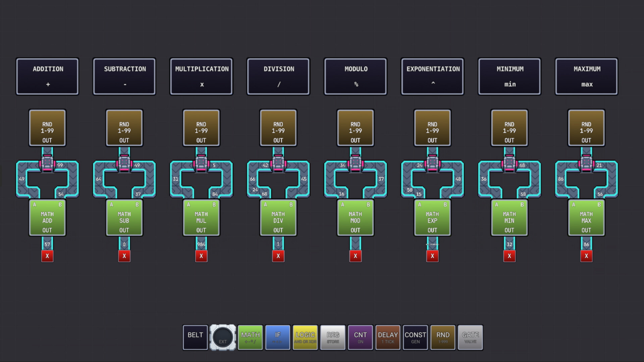Select the MATH EXP node
This screenshot has width=644, height=362.
pos(432,218)
